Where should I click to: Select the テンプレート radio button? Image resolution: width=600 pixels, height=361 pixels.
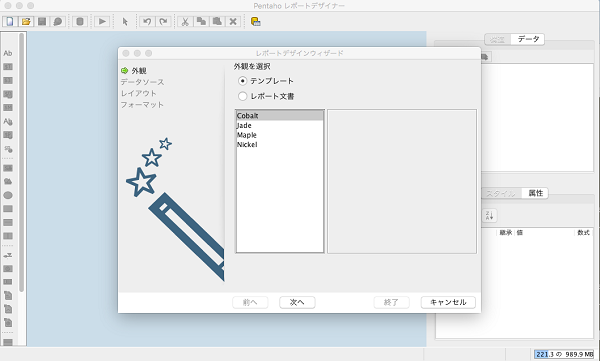click(242, 81)
